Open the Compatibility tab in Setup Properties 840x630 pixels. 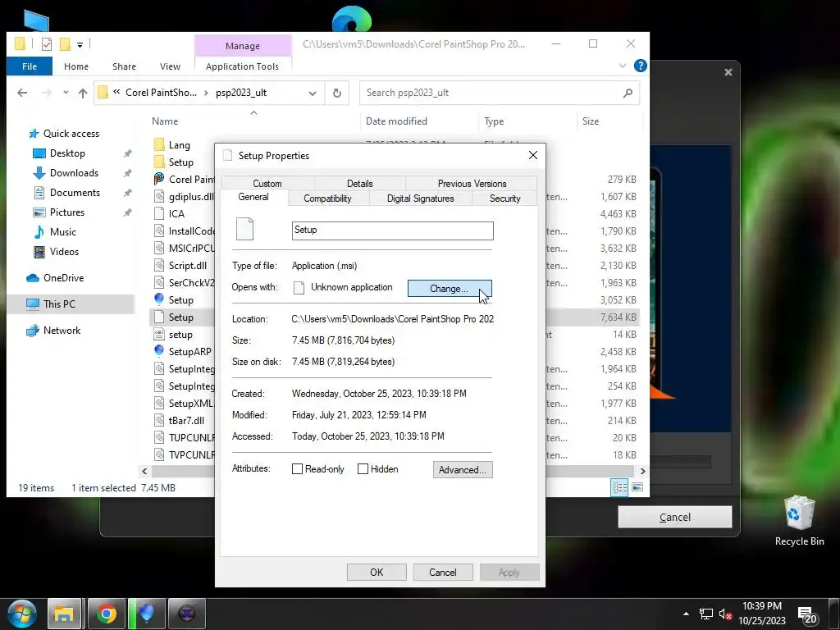[328, 199]
